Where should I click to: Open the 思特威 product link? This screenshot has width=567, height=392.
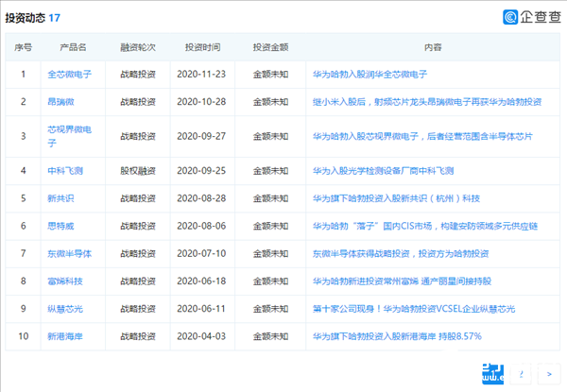60,226
